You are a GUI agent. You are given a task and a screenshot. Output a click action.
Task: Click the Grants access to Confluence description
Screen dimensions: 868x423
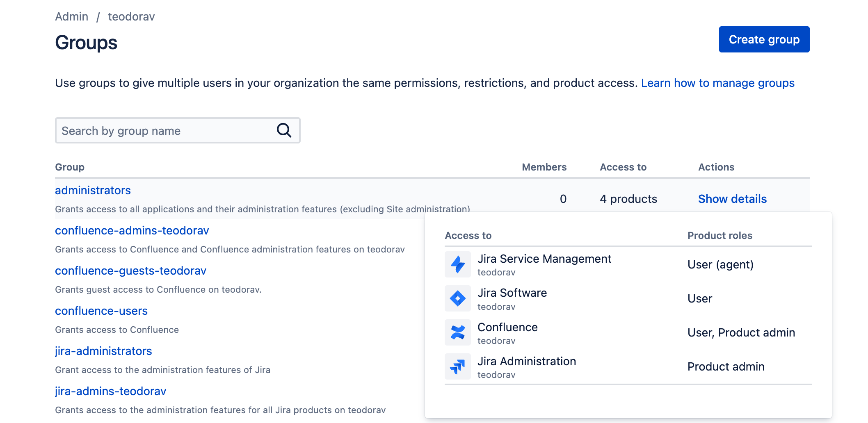coord(117,330)
